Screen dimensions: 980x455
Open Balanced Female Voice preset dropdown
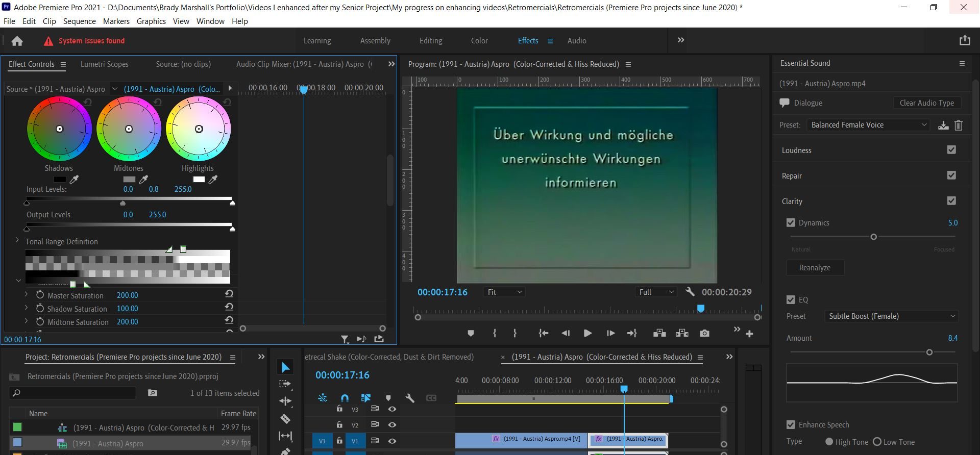pyautogui.click(x=868, y=125)
